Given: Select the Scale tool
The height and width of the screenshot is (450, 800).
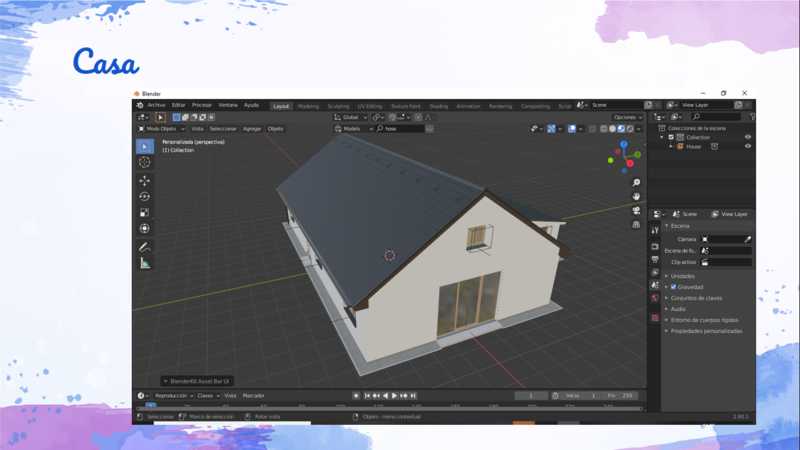Looking at the screenshot, I should (x=145, y=213).
